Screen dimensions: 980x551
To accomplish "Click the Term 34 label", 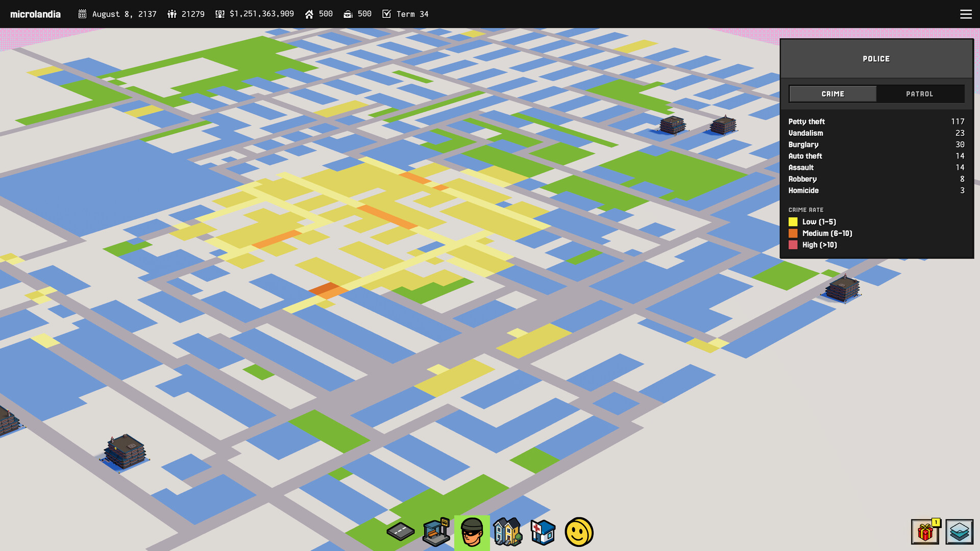I will click(x=412, y=14).
